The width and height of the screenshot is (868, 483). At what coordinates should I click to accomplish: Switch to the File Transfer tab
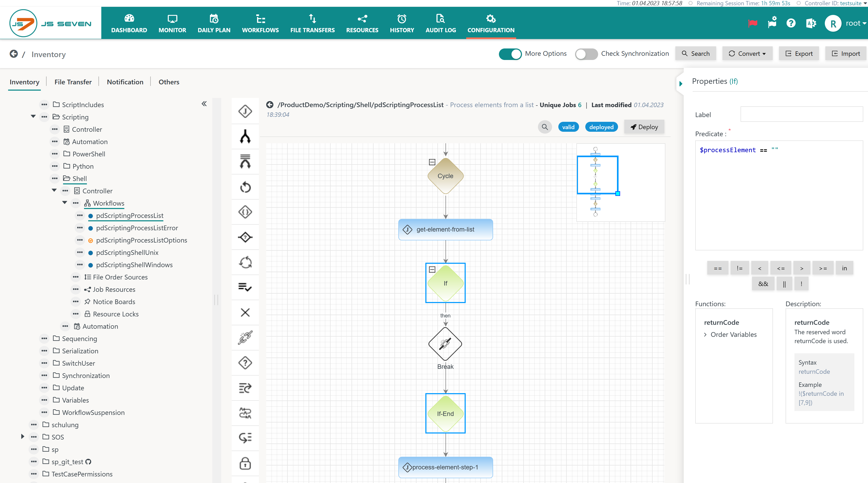(73, 82)
